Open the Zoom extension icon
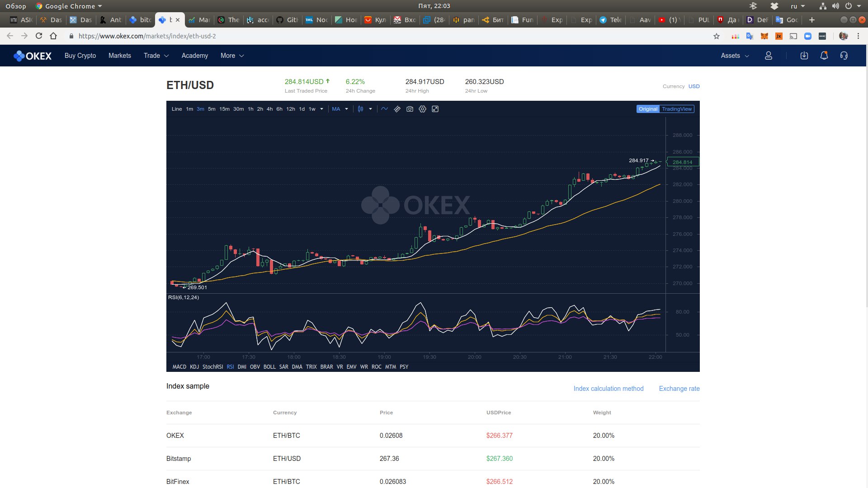This screenshot has width=868, height=488. (808, 36)
